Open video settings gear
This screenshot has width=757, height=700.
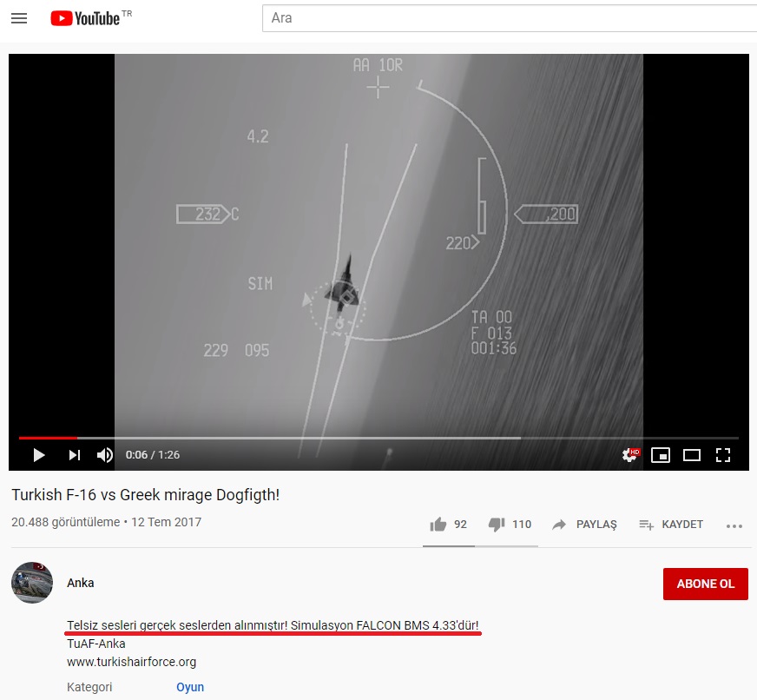click(x=630, y=454)
